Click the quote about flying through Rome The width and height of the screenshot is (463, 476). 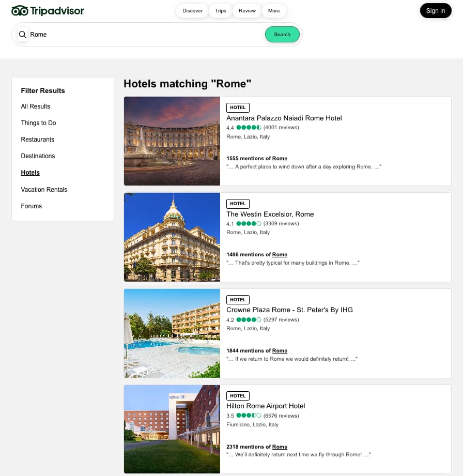click(x=299, y=455)
